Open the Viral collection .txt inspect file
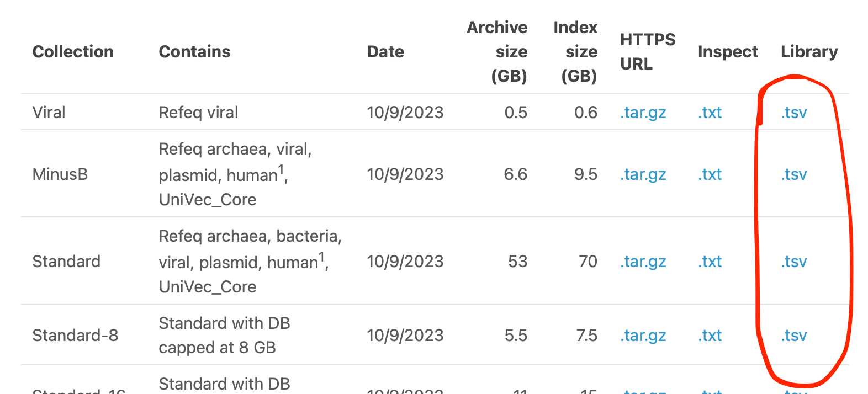This screenshot has height=394, width=868. click(710, 113)
